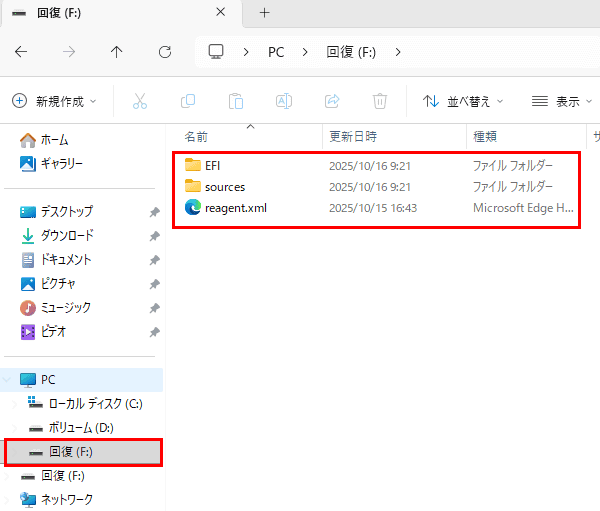
Task: Select highlighted 回復 (F:) under PC
Action: pyautogui.click(x=84, y=452)
